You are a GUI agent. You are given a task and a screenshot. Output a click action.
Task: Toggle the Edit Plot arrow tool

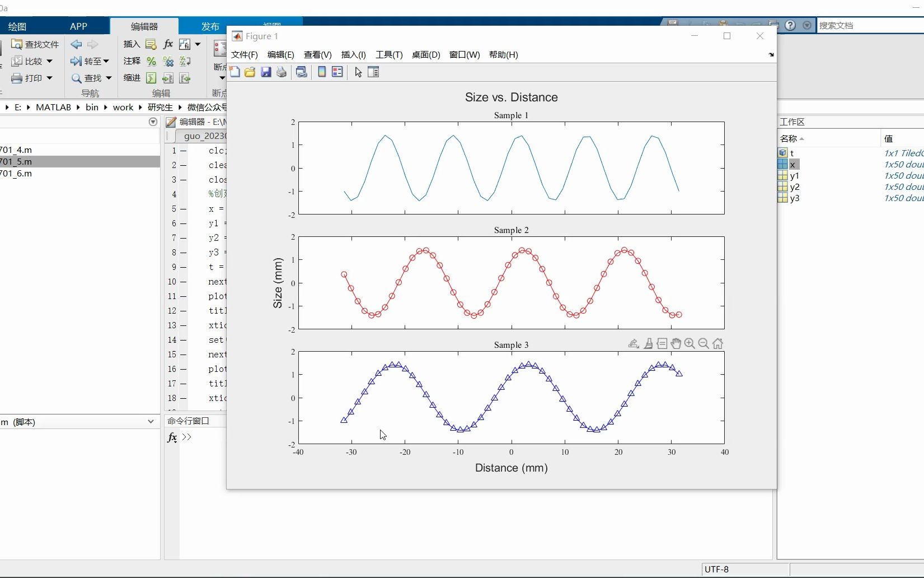pyautogui.click(x=358, y=72)
